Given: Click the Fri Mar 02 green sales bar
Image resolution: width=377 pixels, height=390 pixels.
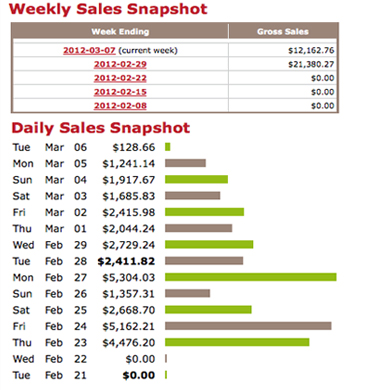Looking at the screenshot, I should click(x=204, y=212).
